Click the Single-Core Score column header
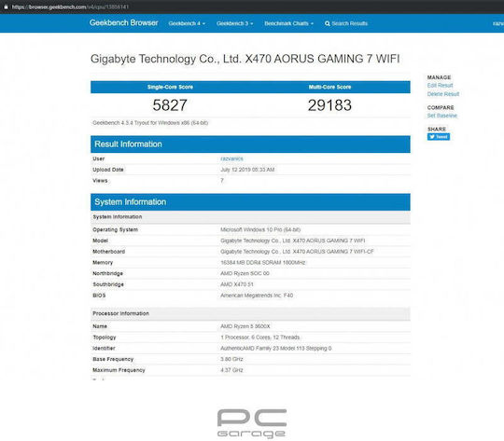The width and height of the screenshot is (504, 441). point(170,87)
